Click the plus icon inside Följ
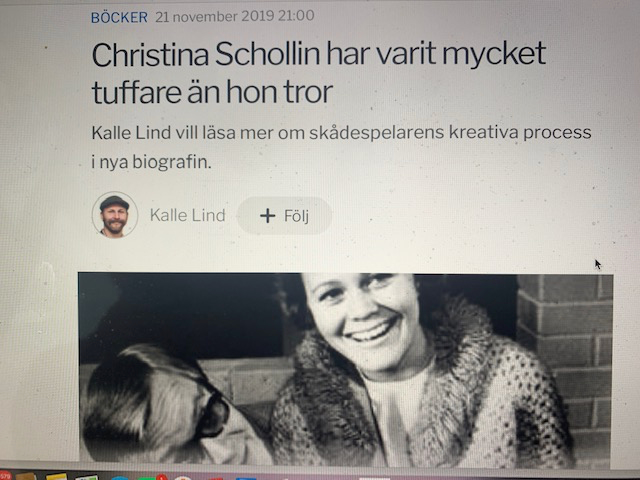The height and width of the screenshot is (480, 640). pos(267,216)
